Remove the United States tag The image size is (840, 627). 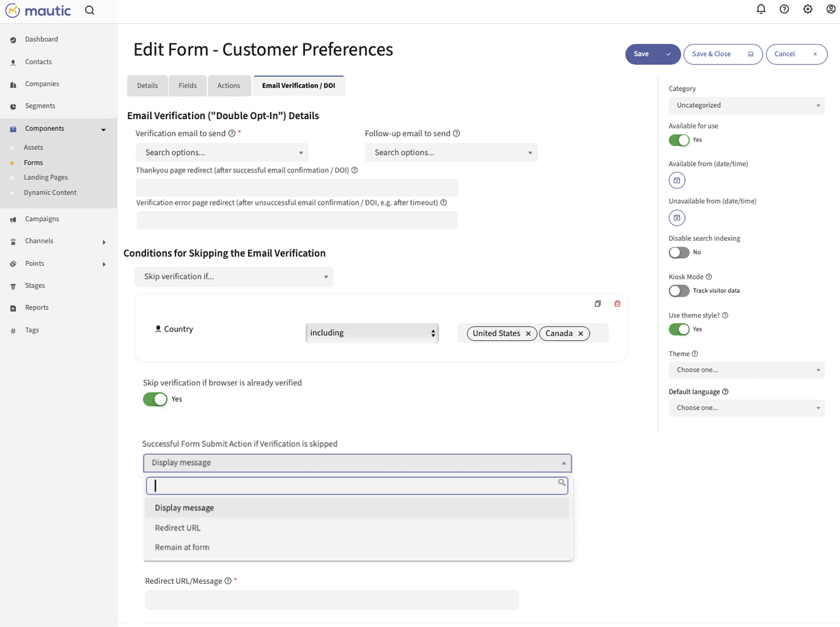[x=528, y=334]
